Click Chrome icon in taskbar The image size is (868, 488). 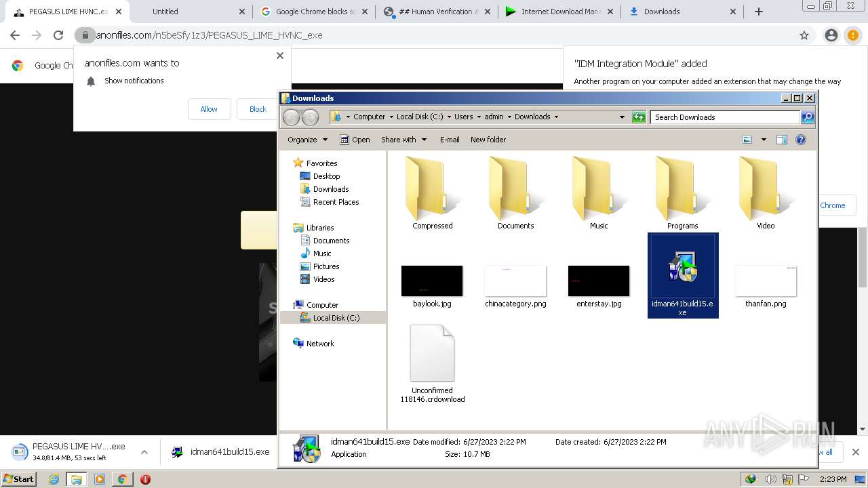pos(122,479)
